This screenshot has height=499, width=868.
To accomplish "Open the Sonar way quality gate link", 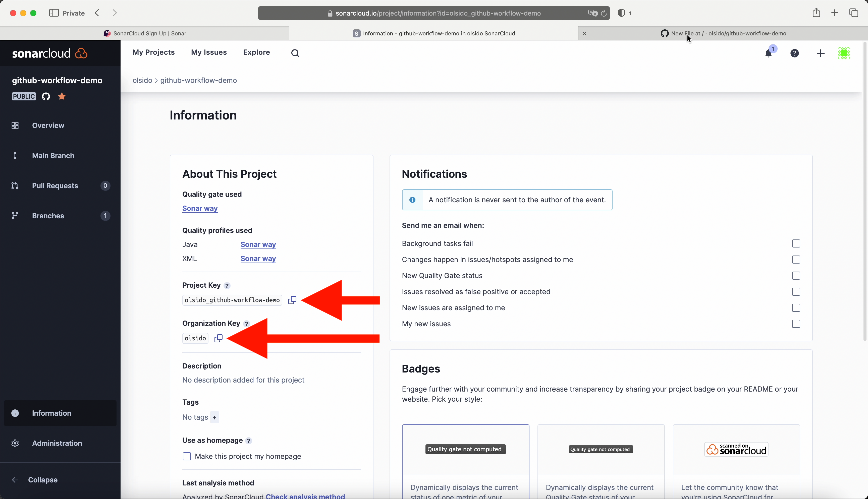I will pos(200,208).
